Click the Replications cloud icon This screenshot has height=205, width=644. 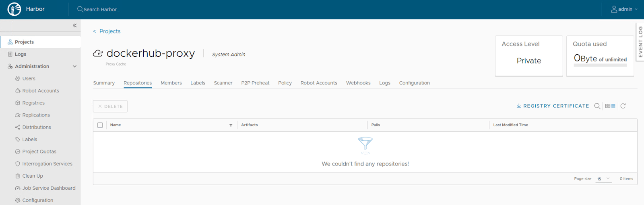coord(18,115)
